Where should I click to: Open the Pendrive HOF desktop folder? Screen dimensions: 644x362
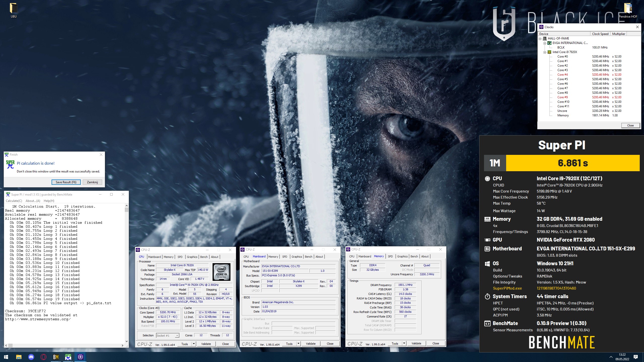tap(628, 11)
